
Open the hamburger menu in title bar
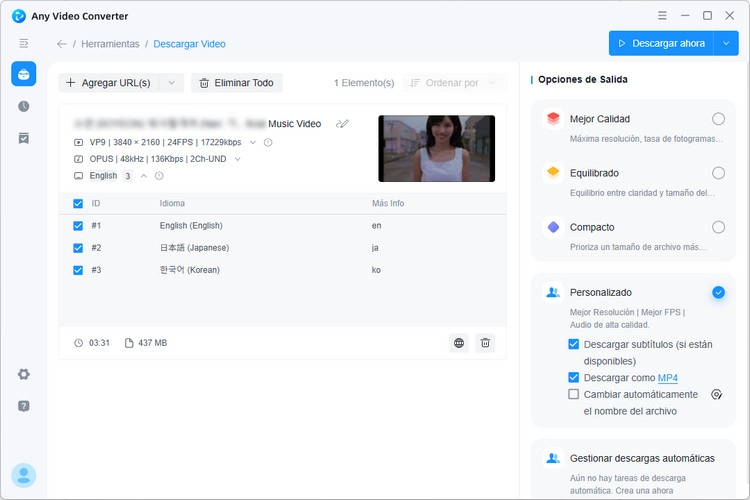pyautogui.click(x=662, y=15)
